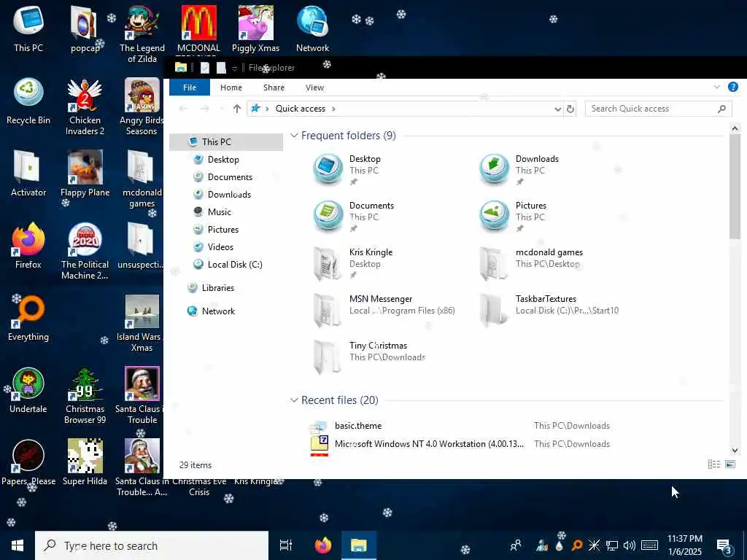Switch to details view layout

(x=713, y=464)
